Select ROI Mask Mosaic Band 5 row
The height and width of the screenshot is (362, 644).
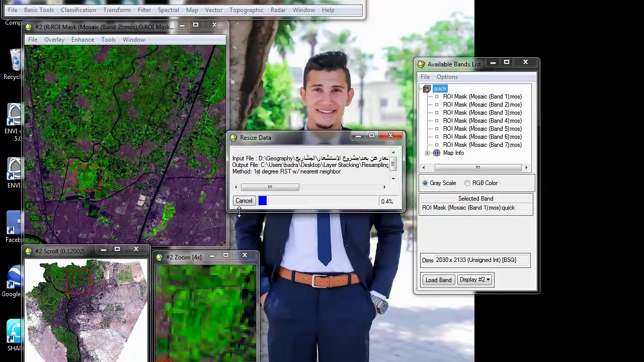tap(482, 129)
